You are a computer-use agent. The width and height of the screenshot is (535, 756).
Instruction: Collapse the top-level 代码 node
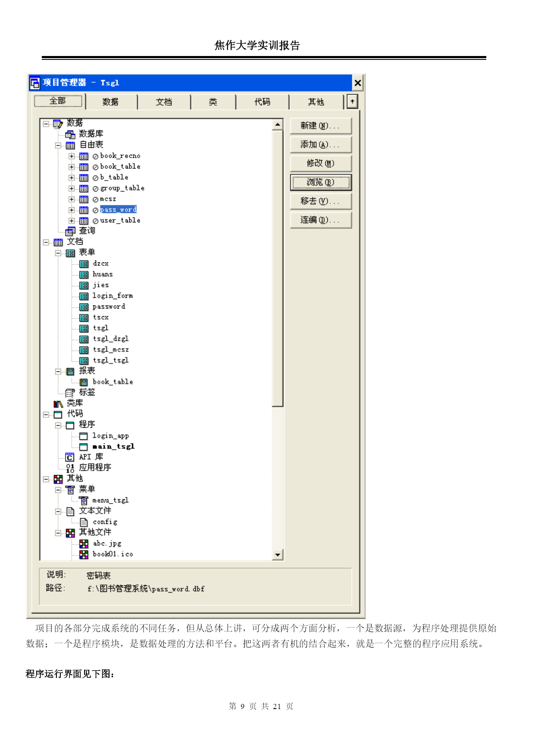click(46, 415)
